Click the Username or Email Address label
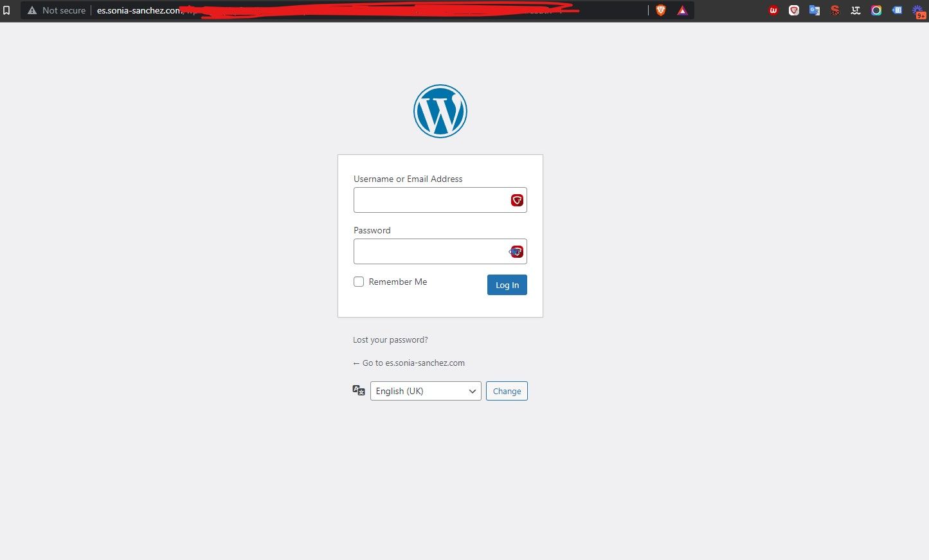The height and width of the screenshot is (560, 929). (x=408, y=179)
